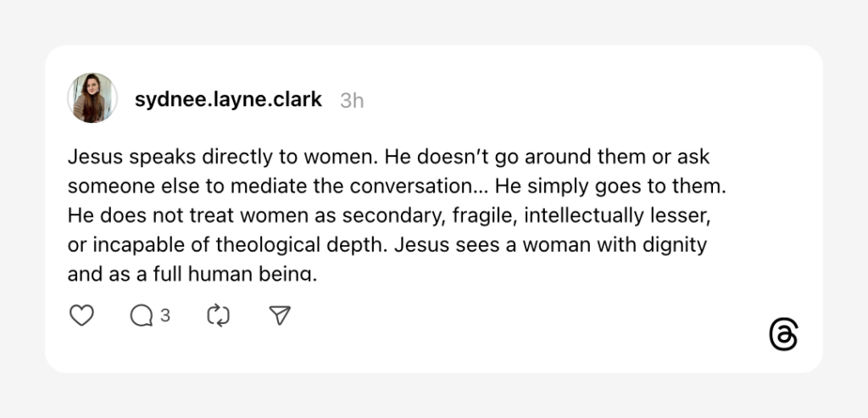Click text "and as a full human being."
This screenshot has width=868, height=418.
click(x=192, y=274)
